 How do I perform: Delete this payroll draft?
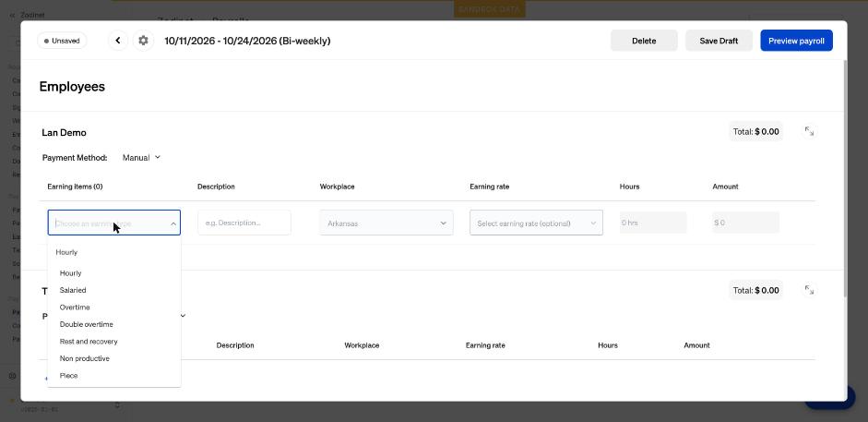coord(644,41)
